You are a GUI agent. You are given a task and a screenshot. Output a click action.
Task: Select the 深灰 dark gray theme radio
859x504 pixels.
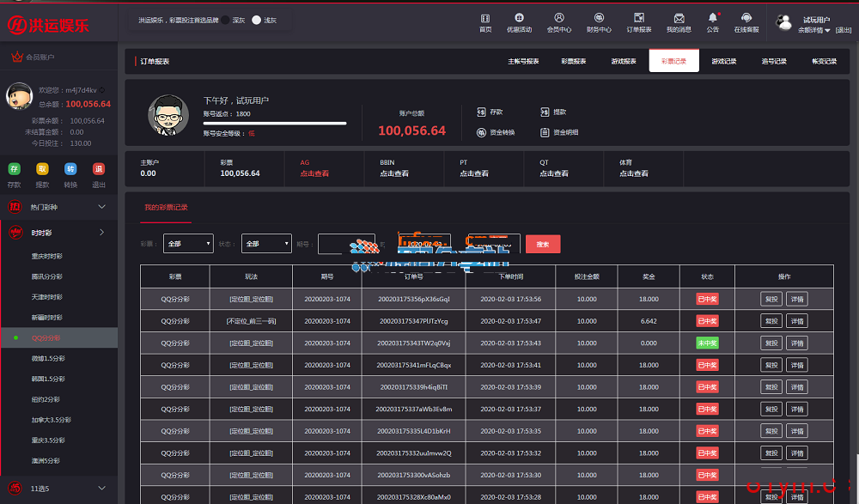225,20
